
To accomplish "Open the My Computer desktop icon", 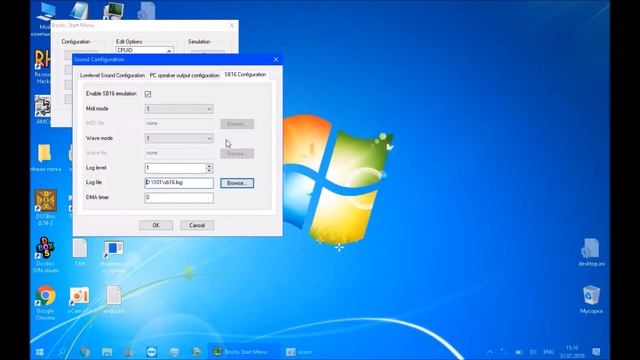I will [44, 19].
